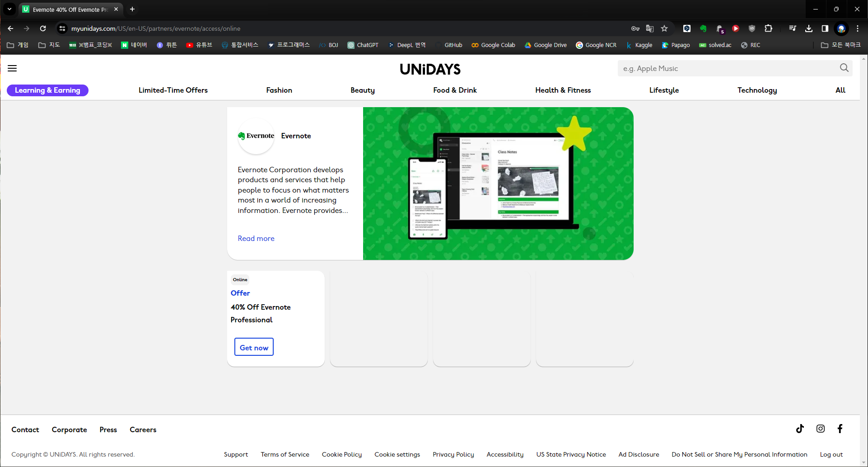The image size is (868, 467).
Task: Open the Press footer link
Action: pyautogui.click(x=108, y=429)
